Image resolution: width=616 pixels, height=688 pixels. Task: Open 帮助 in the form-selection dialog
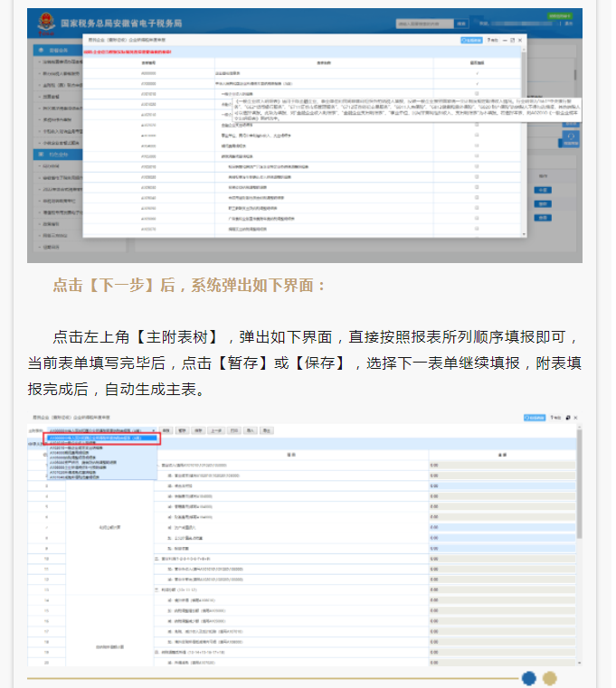tap(492, 40)
